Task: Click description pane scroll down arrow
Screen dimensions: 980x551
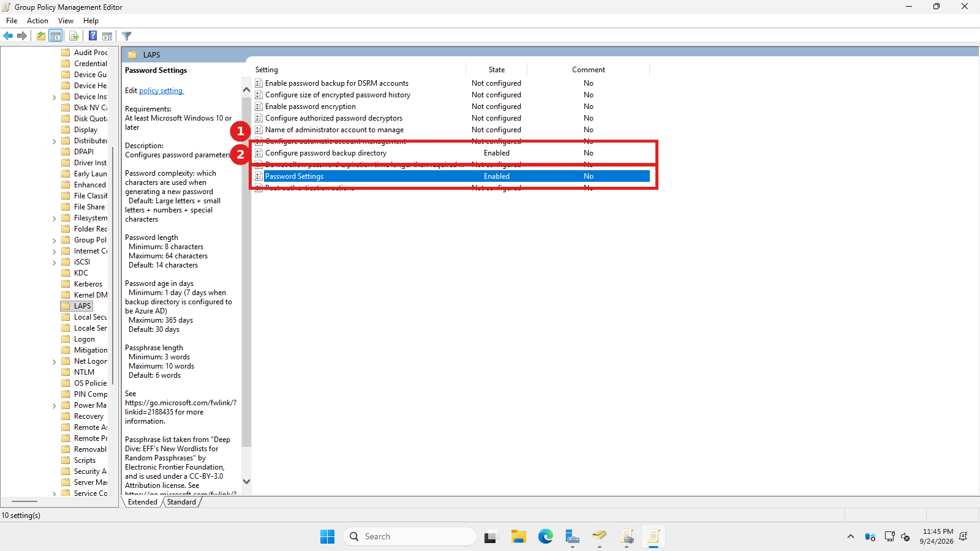Action: (x=246, y=482)
